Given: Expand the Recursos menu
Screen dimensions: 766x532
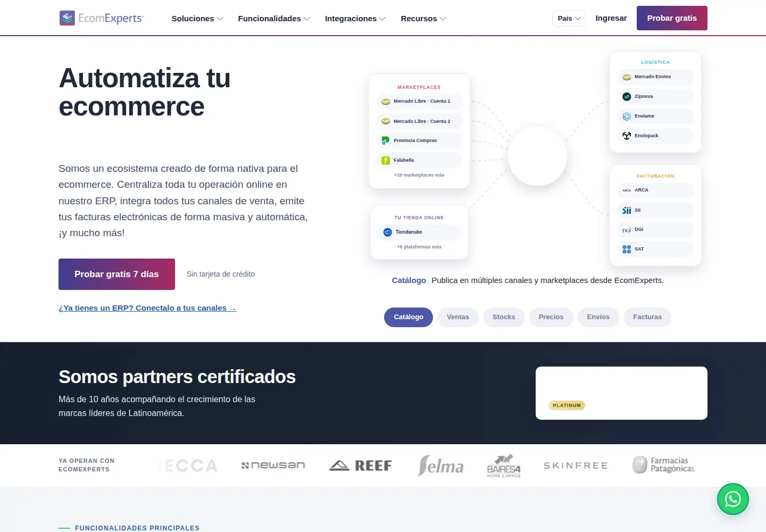Looking at the screenshot, I should pos(423,19).
